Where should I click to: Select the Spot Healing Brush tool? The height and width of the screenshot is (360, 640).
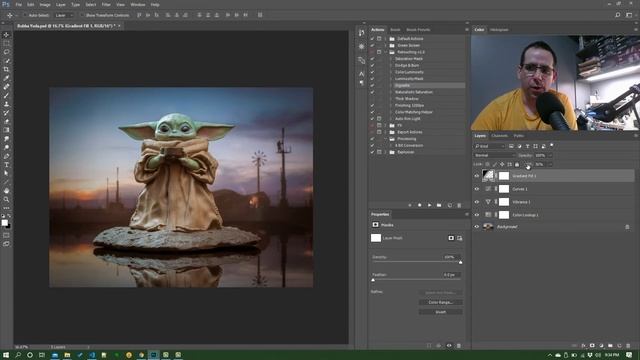click(x=6, y=87)
